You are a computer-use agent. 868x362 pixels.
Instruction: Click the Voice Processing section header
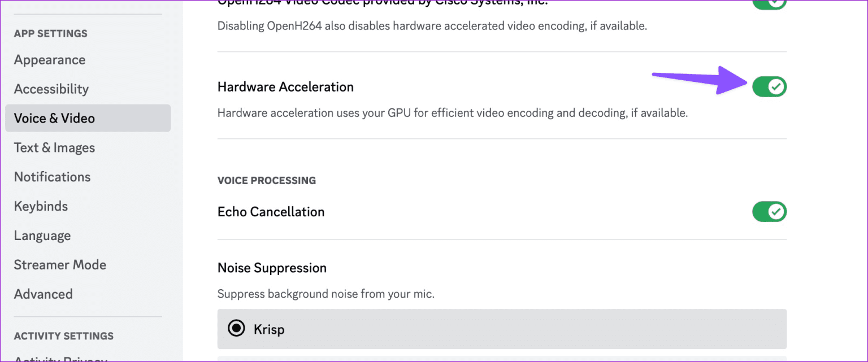266,180
